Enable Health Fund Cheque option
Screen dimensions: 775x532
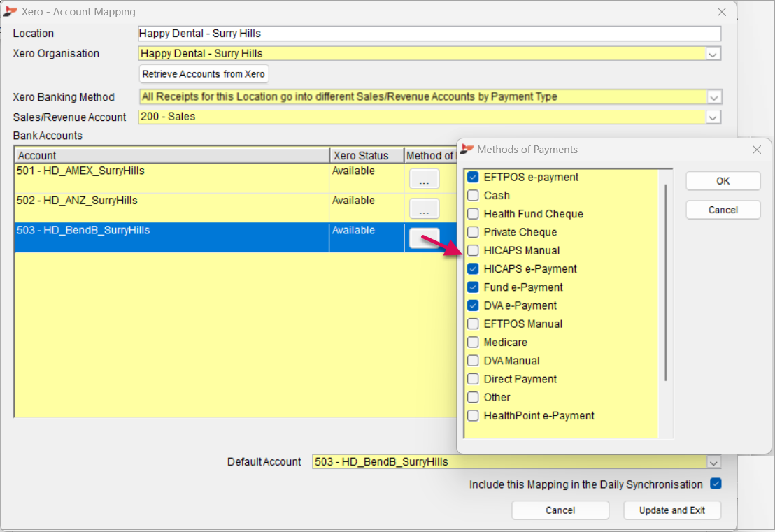point(473,214)
